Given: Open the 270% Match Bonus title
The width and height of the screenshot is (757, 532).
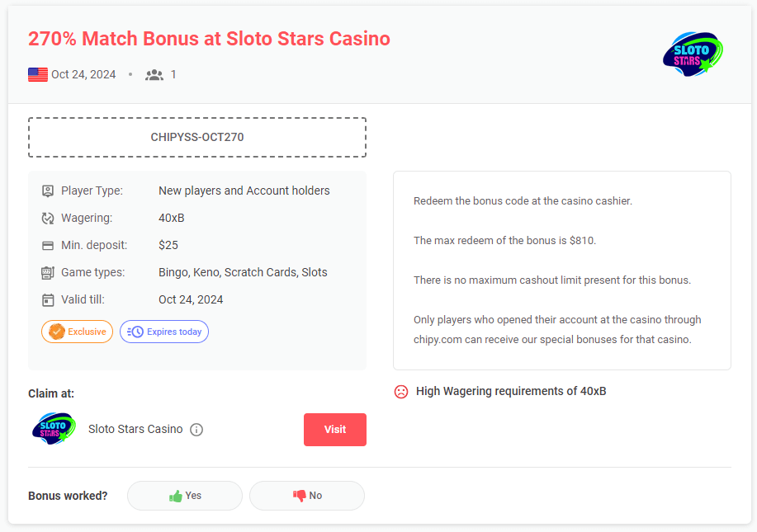Looking at the screenshot, I should tap(209, 39).
